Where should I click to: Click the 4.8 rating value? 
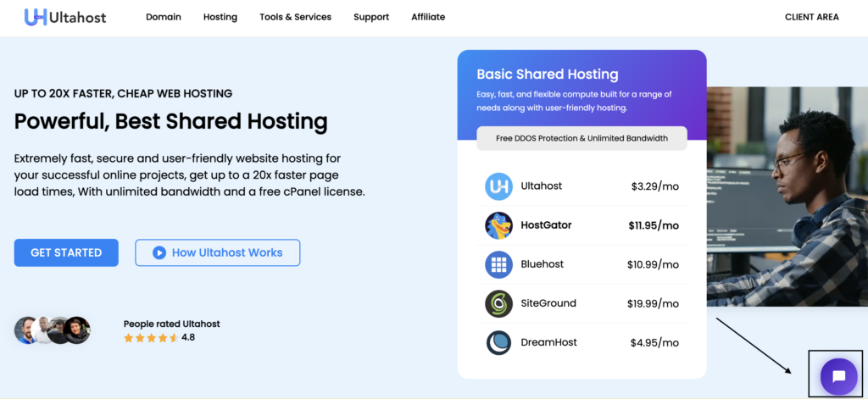[x=188, y=337]
